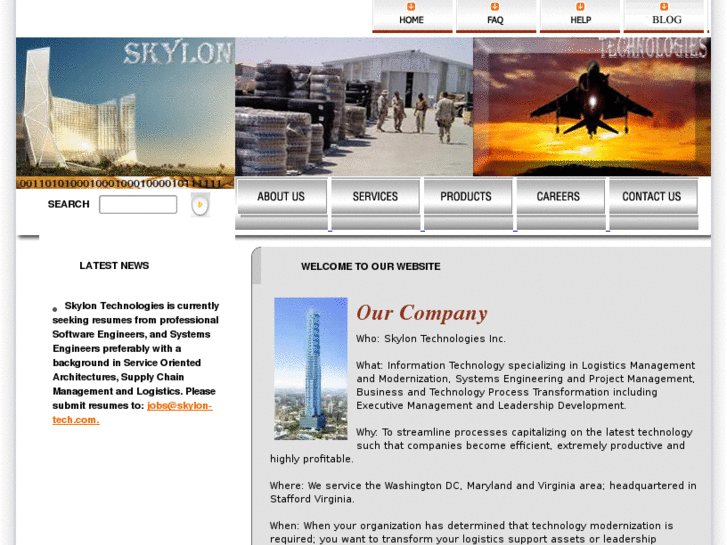Click the WELCOME TO OUR WEBSITE heading
The image size is (727, 545).
370,267
